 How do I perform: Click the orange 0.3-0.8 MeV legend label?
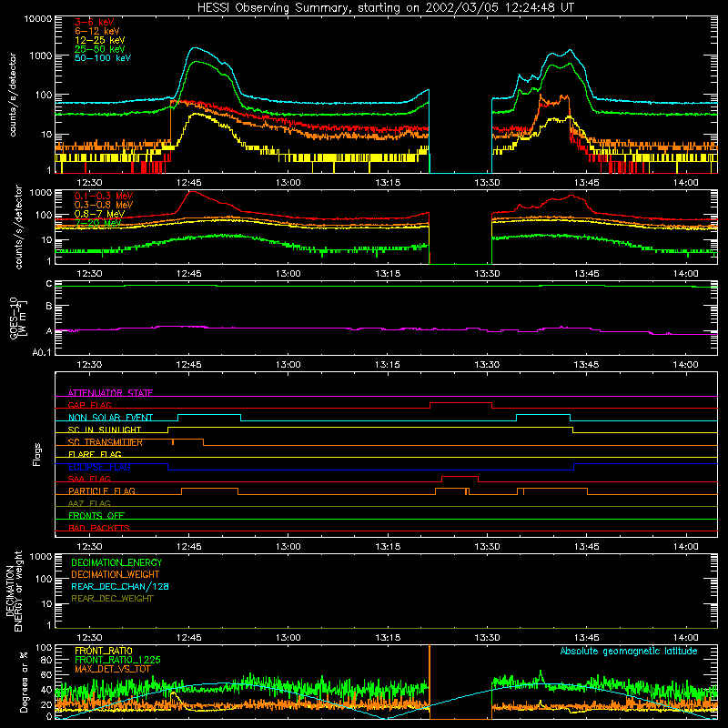coord(104,205)
